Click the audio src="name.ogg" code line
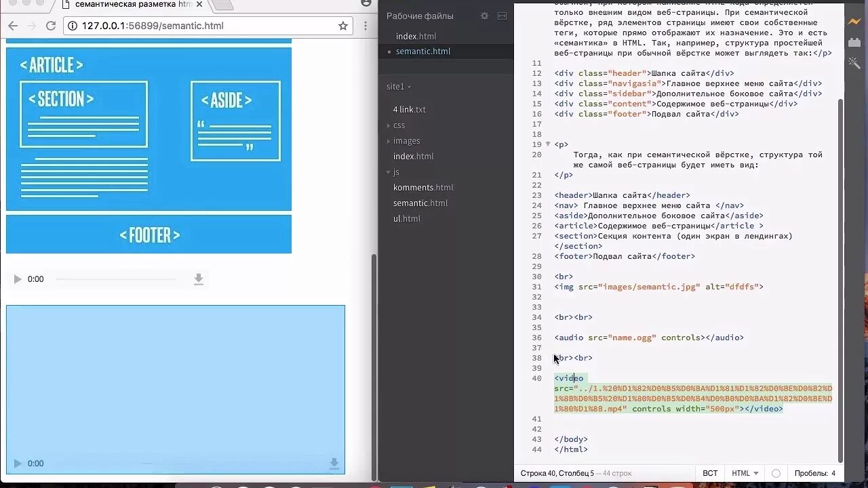 649,338
